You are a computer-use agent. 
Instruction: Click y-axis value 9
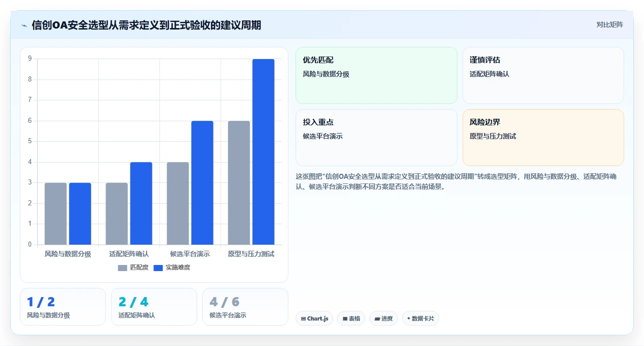coord(30,59)
